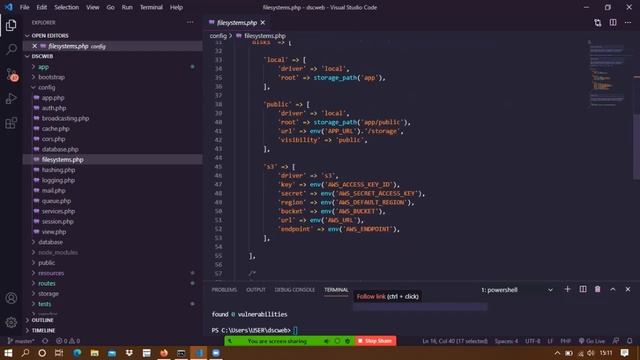640x360 pixels.
Task: Split the terminal panel
Action: coord(583,289)
